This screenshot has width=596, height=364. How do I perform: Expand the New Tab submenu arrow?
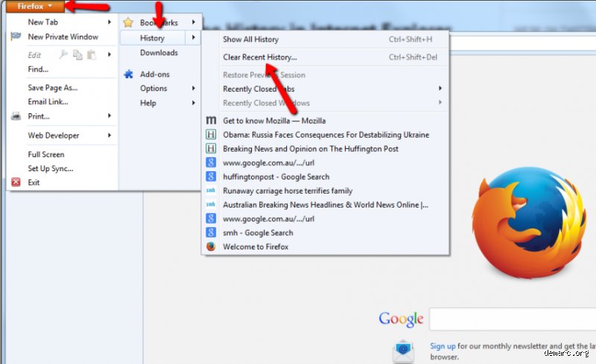[x=110, y=22]
